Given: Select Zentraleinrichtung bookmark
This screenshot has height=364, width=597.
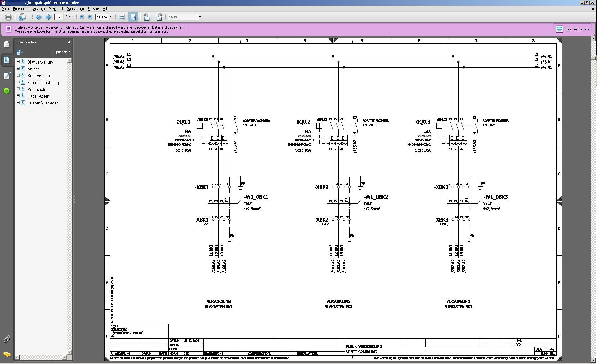Looking at the screenshot, I should click(43, 82).
